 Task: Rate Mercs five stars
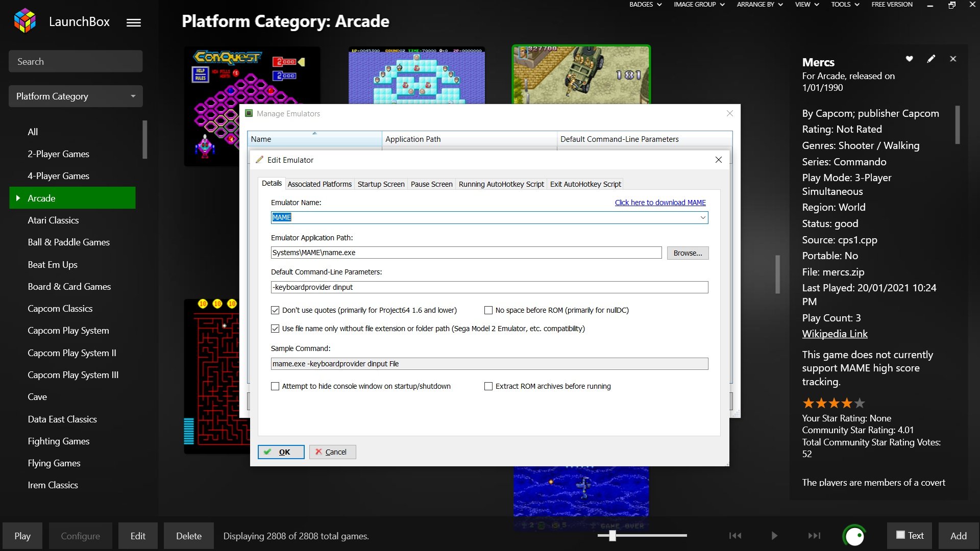tap(860, 403)
